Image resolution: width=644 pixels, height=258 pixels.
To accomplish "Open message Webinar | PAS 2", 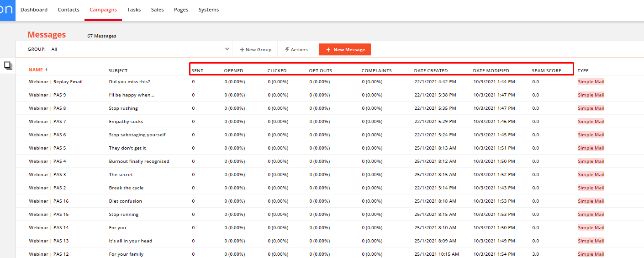I will pyautogui.click(x=48, y=188).
